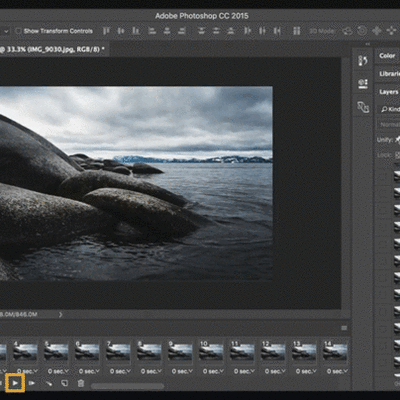This screenshot has height=400, width=400.
Task: Distribute left edges in options bar
Action: click(x=247, y=31)
